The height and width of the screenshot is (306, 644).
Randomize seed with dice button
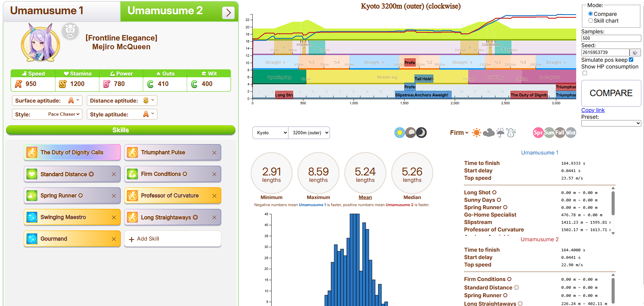(x=635, y=53)
